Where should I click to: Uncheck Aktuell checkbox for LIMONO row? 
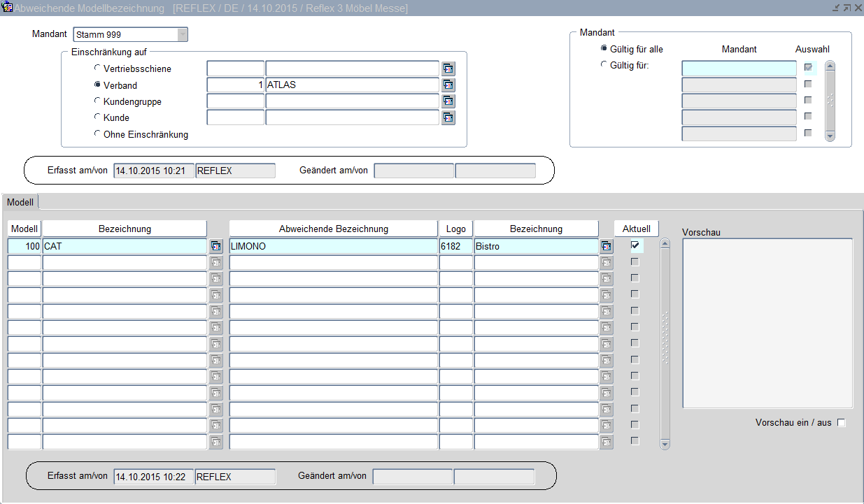pyautogui.click(x=635, y=245)
